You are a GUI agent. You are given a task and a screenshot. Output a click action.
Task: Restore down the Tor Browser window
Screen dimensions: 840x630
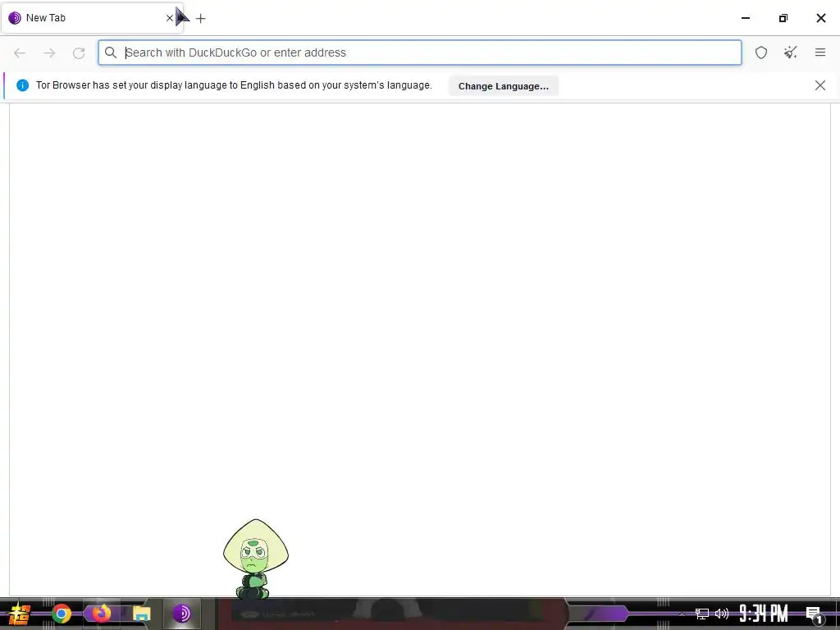pos(783,18)
